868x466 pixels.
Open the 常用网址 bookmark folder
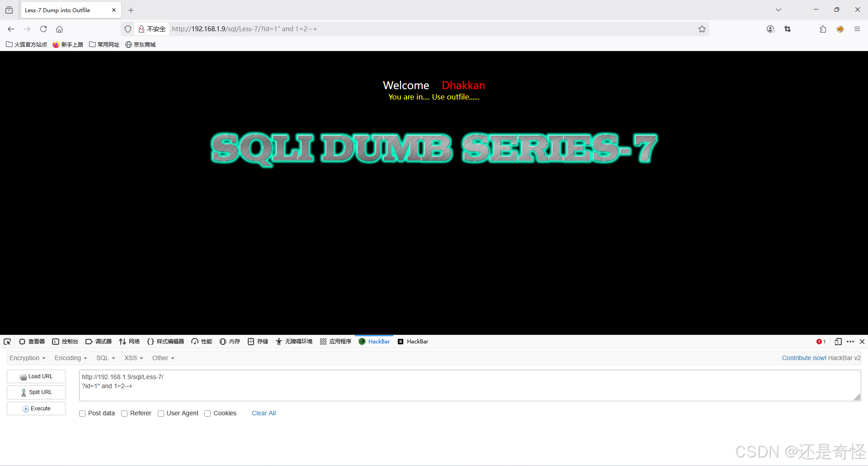point(104,44)
